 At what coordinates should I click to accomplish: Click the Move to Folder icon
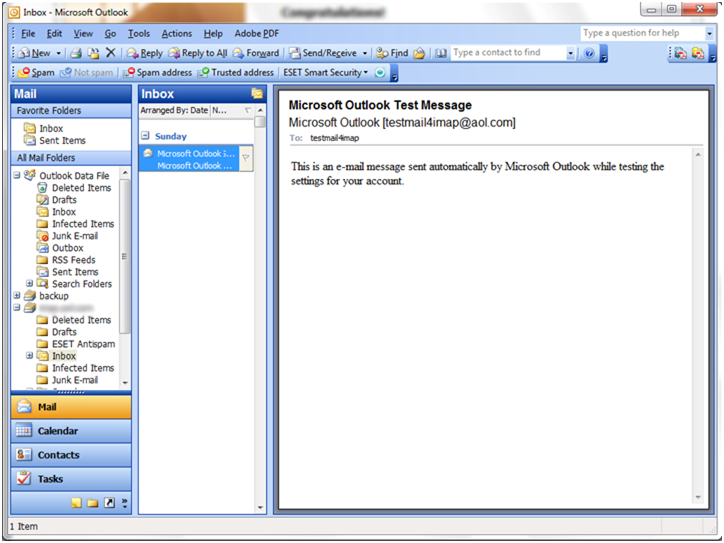[x=94, y=53]
